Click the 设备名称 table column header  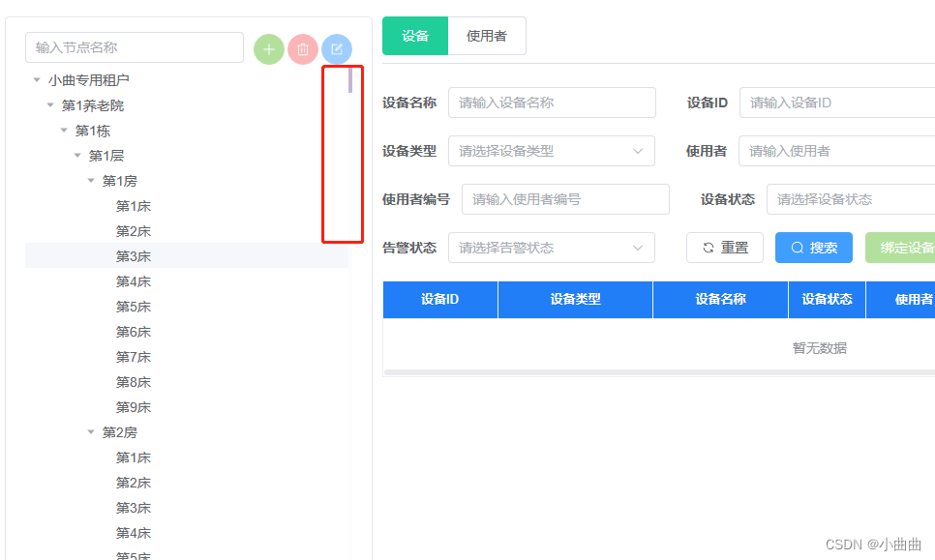[x=720, y=300]
